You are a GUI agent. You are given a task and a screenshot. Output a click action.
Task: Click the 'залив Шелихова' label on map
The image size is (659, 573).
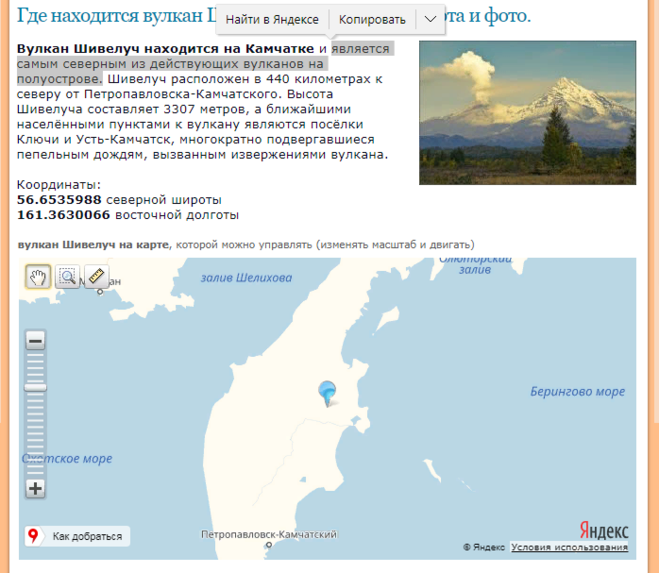point(246,278)
